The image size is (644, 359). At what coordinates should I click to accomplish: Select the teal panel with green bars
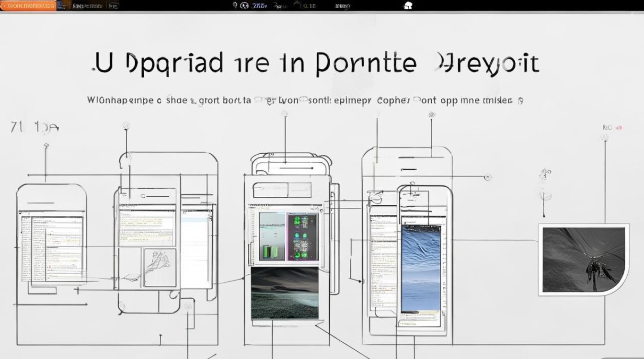pyautogui.click(x=272, y=237)
